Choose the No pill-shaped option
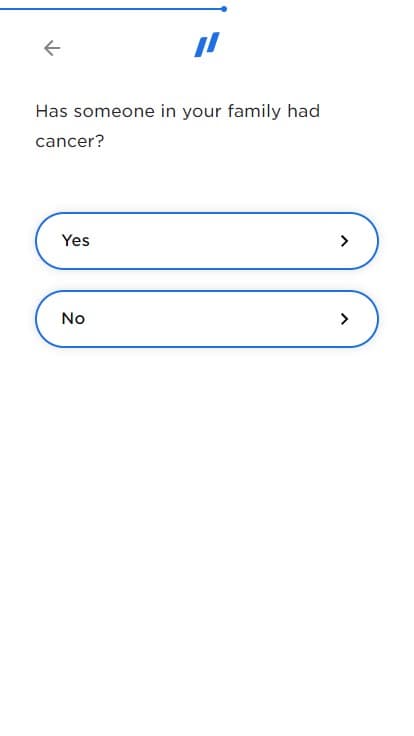The height and width of the screenshot is (736, 414). pyautogui.click(x=207, y=319)
